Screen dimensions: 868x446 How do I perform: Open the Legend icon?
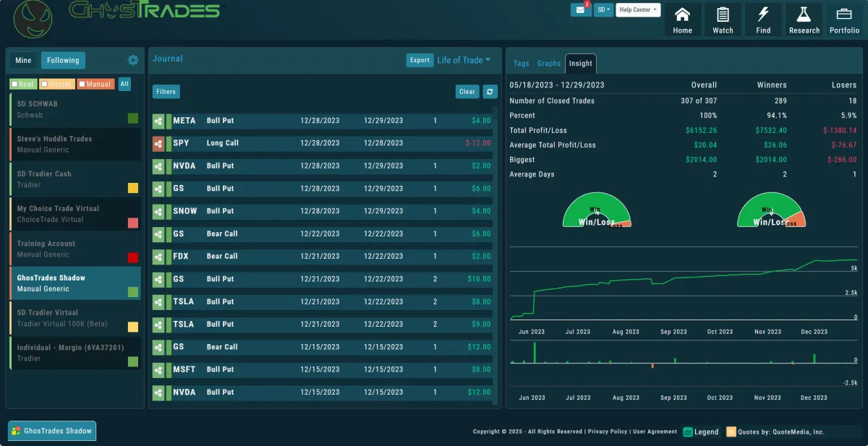click(x=688, y=432)
